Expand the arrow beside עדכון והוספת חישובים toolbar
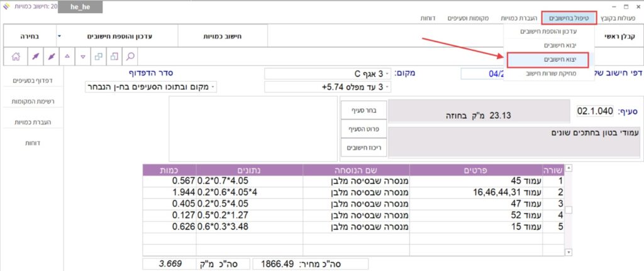The width and height of the screenshot is (644, 271). point(59,36)
